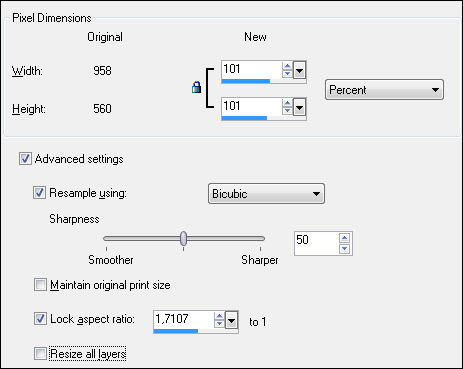Enable Maintain original print size
The image size is (463, 369).
click(x=40, y=285)
